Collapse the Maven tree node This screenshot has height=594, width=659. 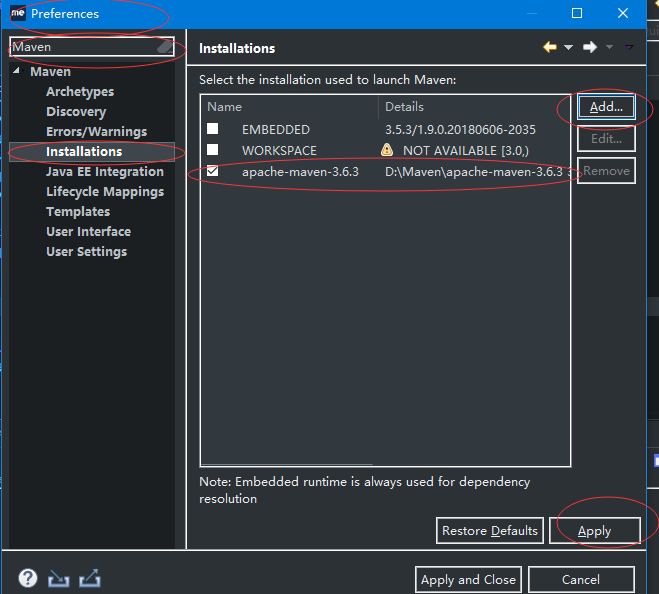tap(17, 71)
